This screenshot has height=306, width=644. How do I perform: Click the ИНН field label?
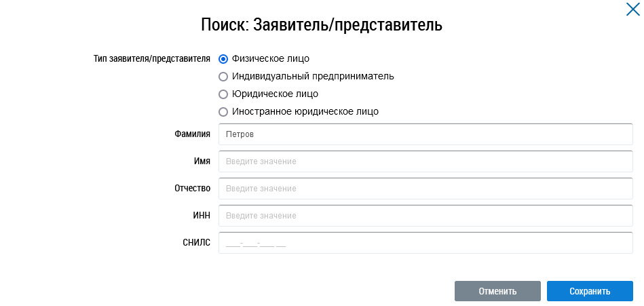point(202,215)
